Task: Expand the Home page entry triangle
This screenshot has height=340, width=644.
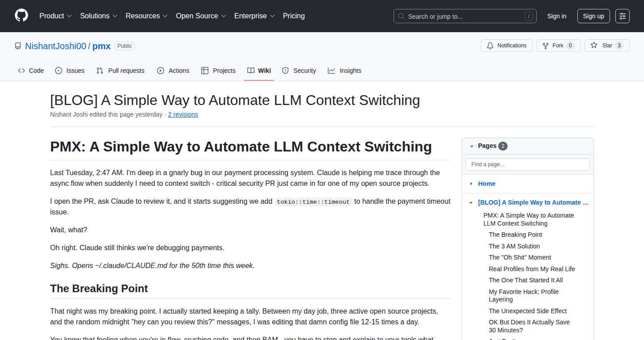Action: 471,184
